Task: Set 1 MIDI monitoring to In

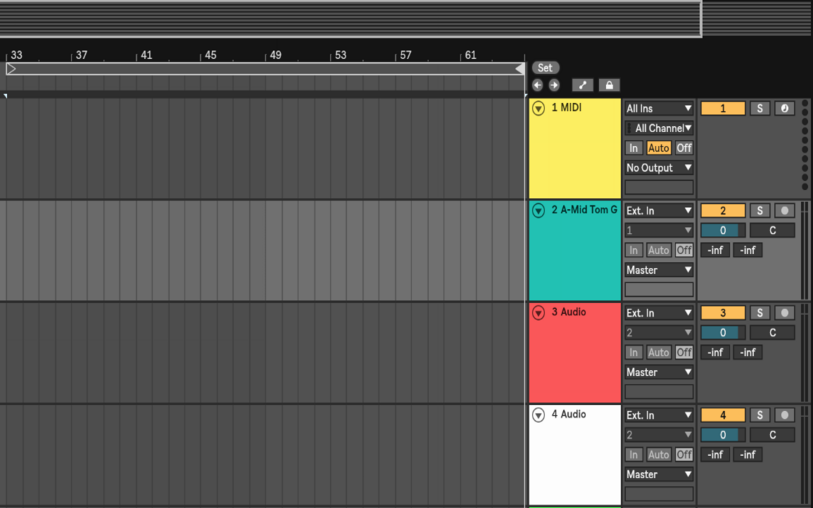Action: (x=634, y=148)
